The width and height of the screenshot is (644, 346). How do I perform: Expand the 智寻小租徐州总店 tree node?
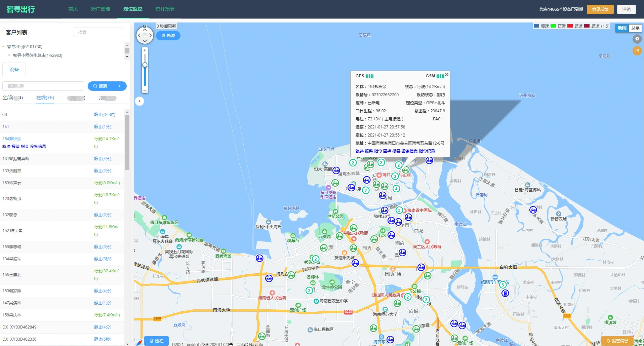pos(9,55)
